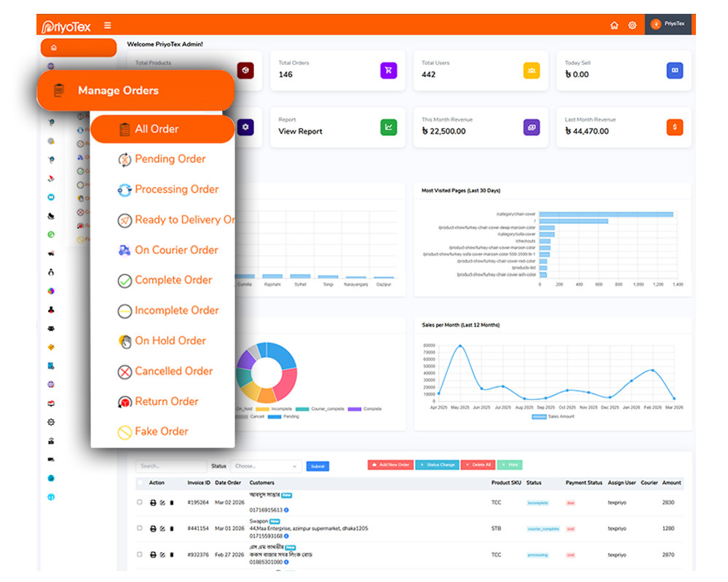728x582 pixels.
Task: Select Cancelled Order in the sidebar menu
Action: (168, 371)
